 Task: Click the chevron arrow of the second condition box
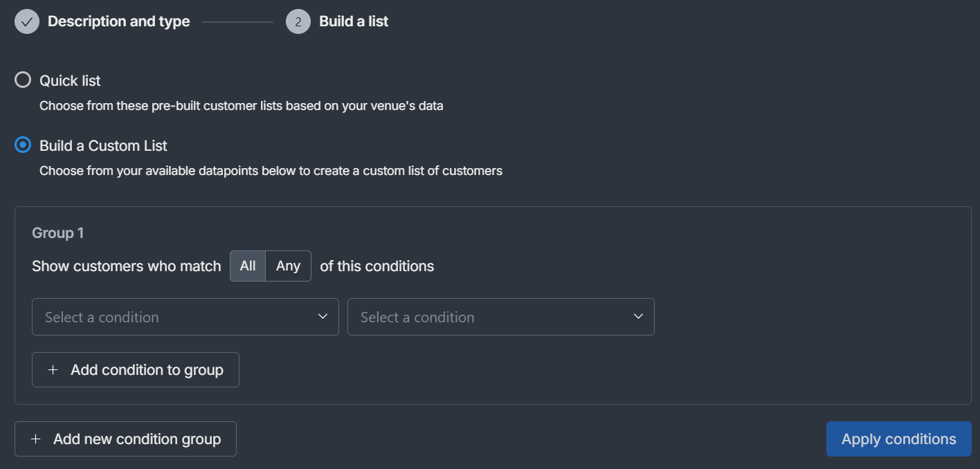tap(638, 317)
